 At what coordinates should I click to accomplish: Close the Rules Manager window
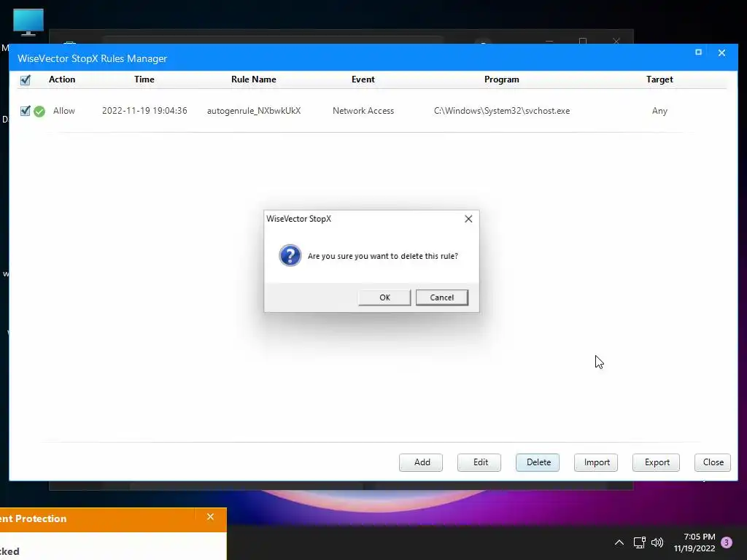click(x=721, y=52)
